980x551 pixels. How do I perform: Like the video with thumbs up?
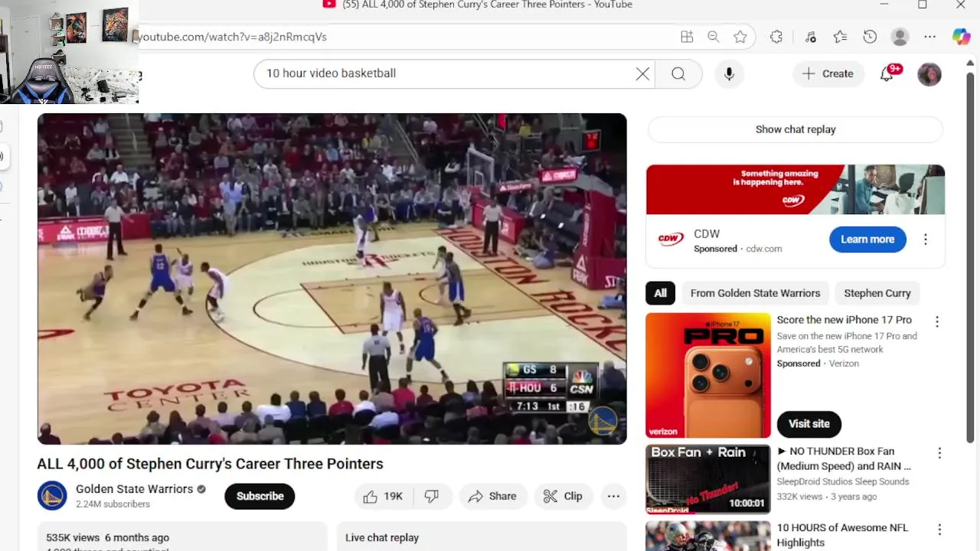click(384, 496)
